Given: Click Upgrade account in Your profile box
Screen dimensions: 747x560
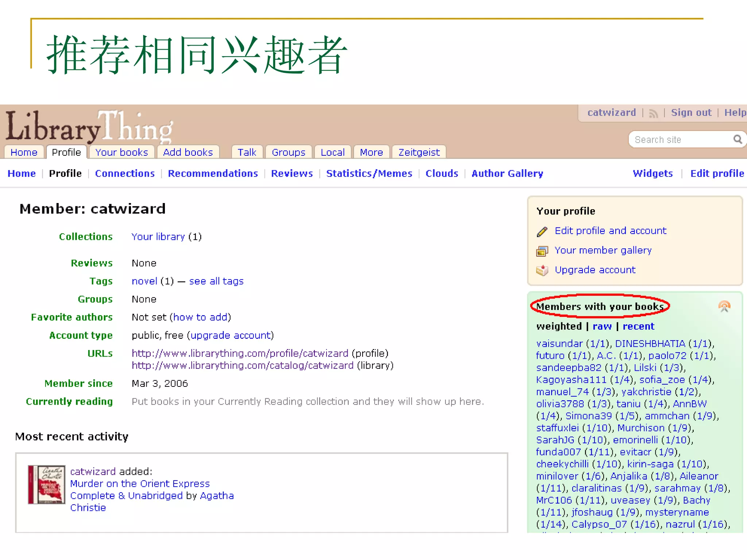Looking at the screenshot, I should tap(595, 270).
